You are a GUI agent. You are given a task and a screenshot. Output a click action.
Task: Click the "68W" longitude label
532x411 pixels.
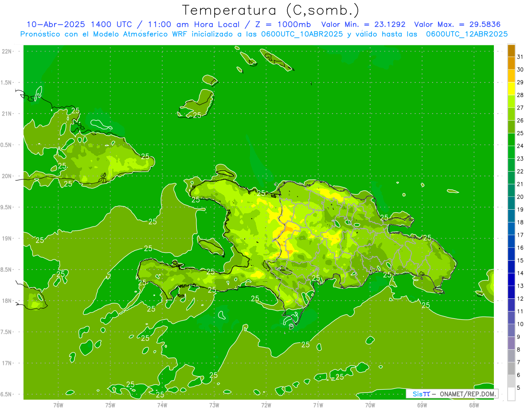coord(474,405)
